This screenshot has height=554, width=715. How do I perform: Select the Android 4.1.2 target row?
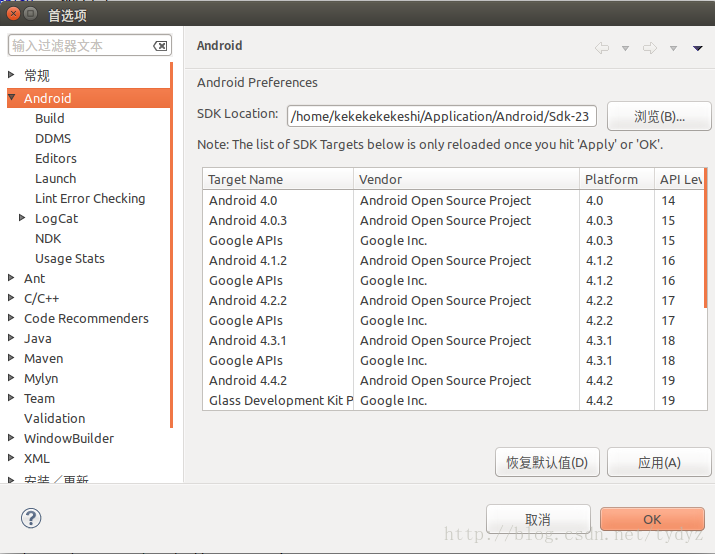pos(454,260)
